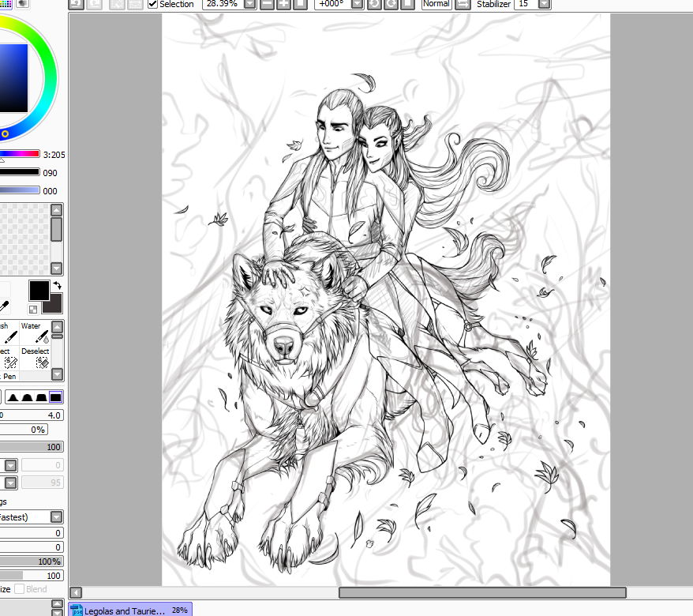Rotate the canvas counterclockwise

pos(374,4)
